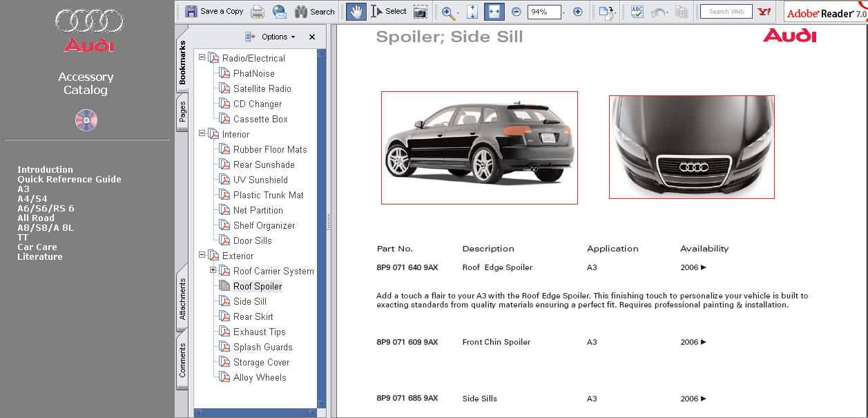Click the A3 rear view car image

tap(479, 148)
